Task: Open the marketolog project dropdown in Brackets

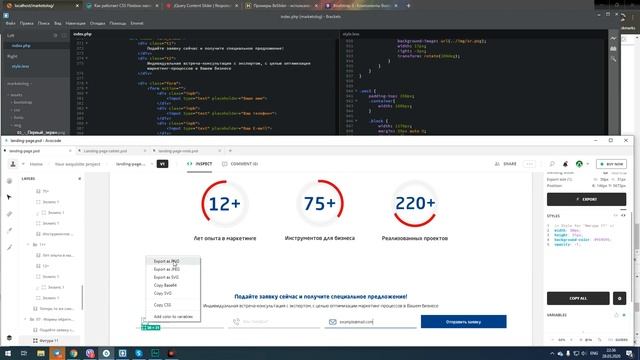Action: 19,84
